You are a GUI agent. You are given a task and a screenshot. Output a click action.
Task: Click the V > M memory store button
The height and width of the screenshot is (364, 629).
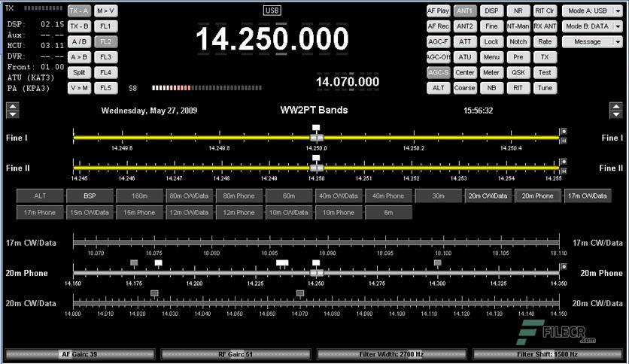click(x=79, y=88)
